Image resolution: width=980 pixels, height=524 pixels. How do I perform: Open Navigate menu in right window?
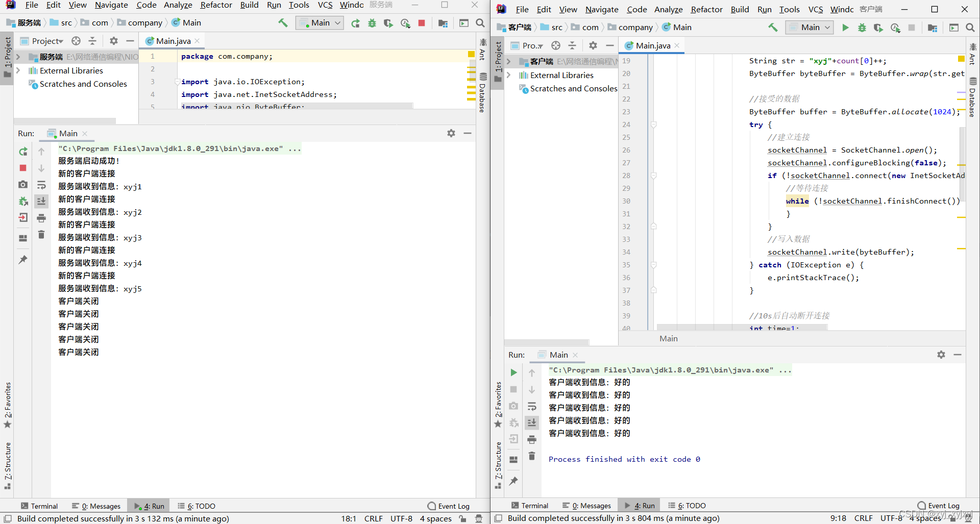(602, 10)
